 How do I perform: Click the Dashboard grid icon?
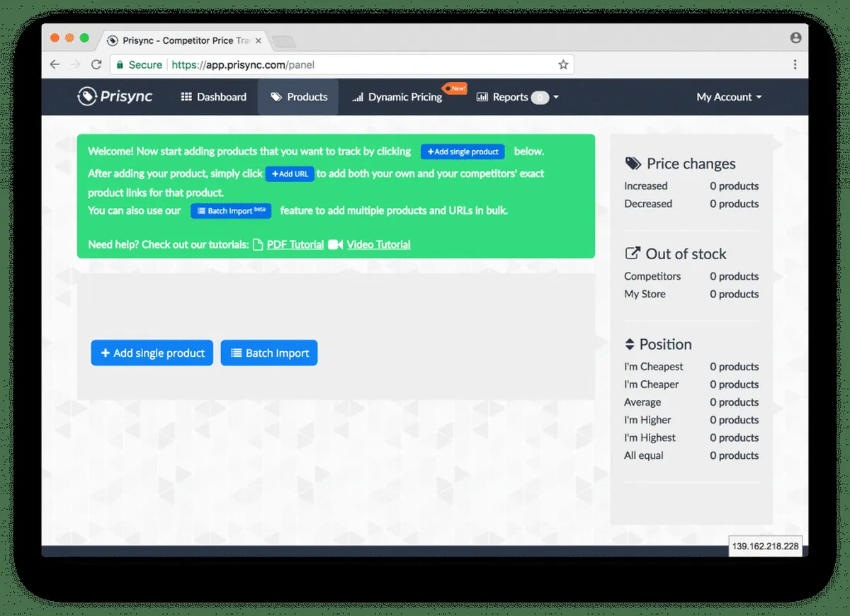coord(186,97)
